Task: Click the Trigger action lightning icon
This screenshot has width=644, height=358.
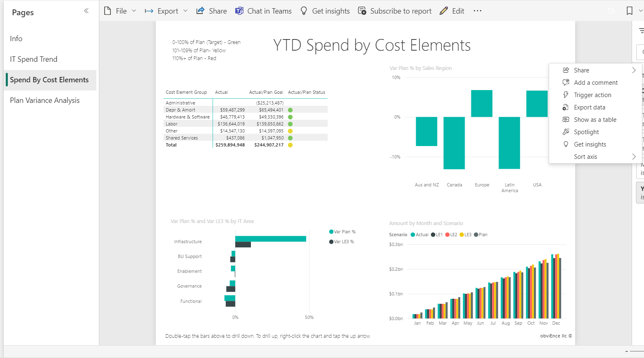Action: (x=566, y=95)
